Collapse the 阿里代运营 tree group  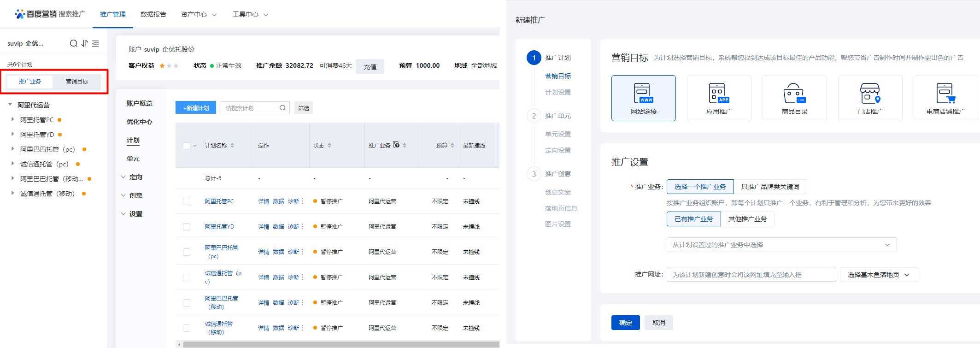click(10, 105)
